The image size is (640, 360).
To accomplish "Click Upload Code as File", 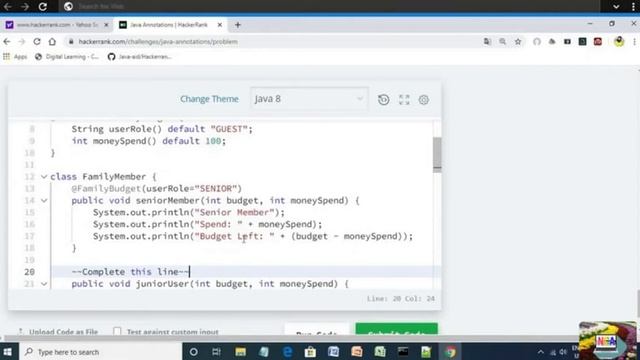I will [58, 331].
